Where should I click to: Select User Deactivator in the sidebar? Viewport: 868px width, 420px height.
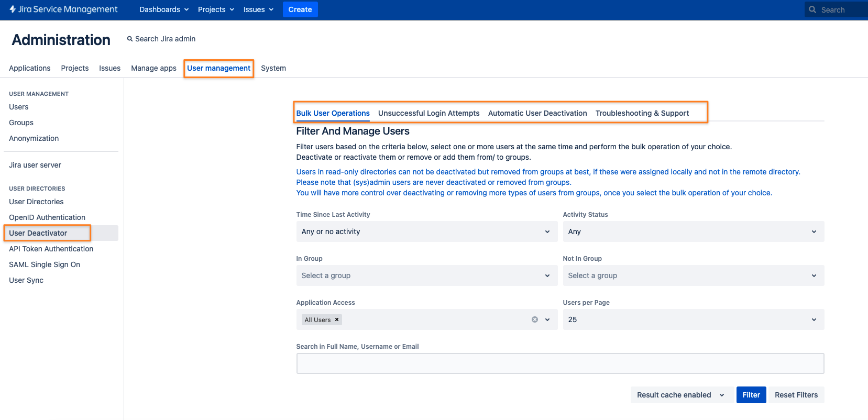click(x=38, y=233)
